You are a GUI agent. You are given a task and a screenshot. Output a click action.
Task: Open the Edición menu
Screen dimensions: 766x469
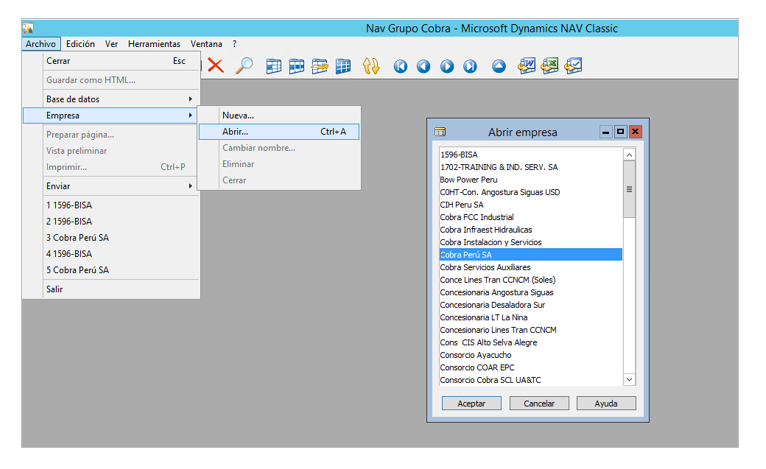click(81, 44)
